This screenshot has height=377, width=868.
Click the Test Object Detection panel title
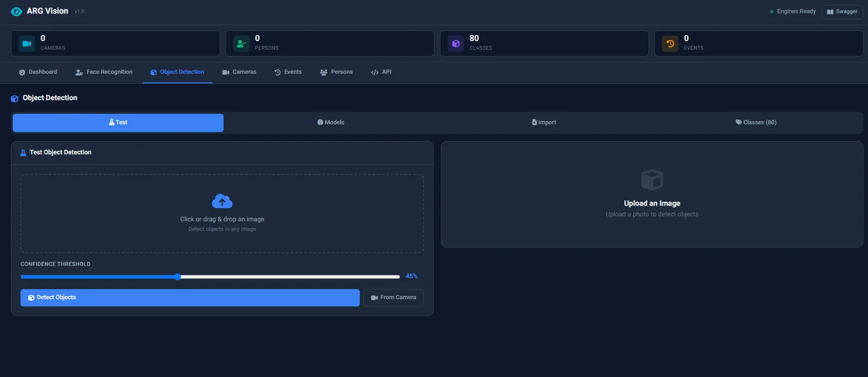pyautogui.click(x=60, y=152)
